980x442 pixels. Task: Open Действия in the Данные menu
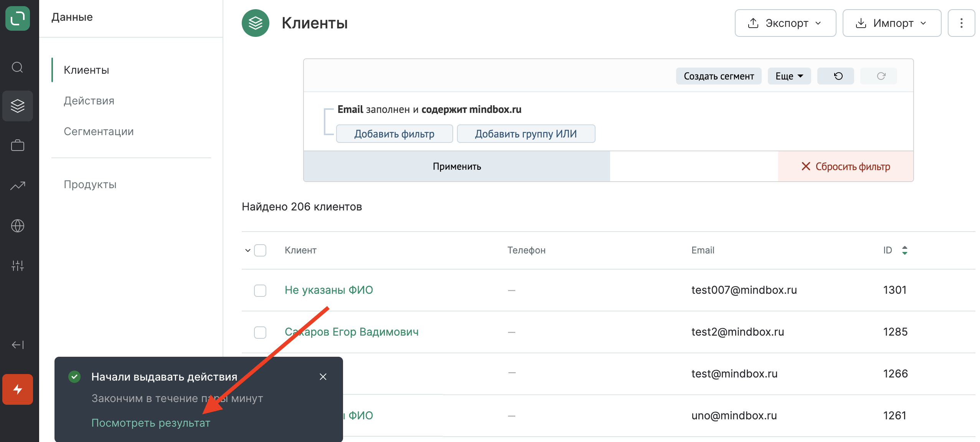[89, 101]
